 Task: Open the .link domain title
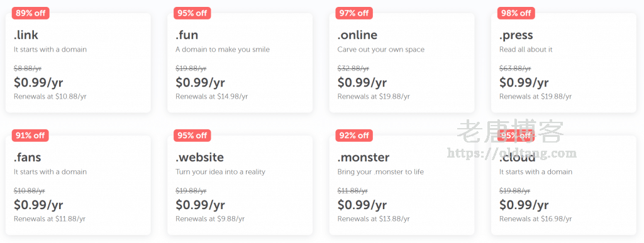click(x=26, y=35)
